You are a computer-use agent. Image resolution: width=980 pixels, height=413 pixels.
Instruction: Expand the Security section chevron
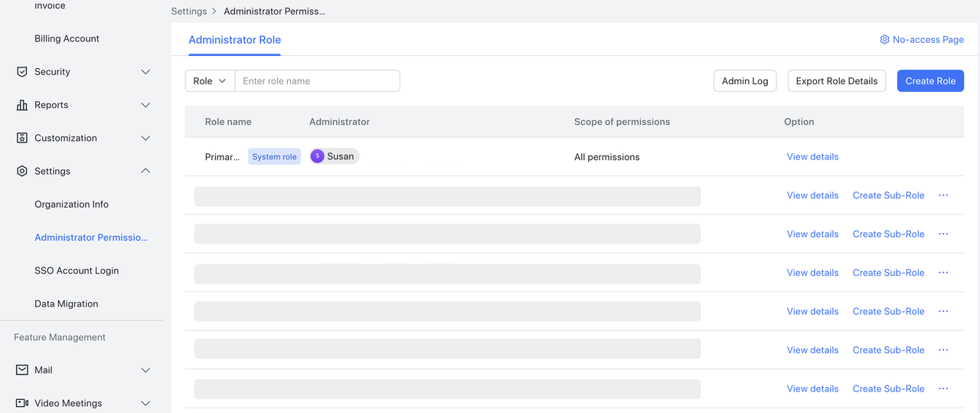(x=145, y=72)
